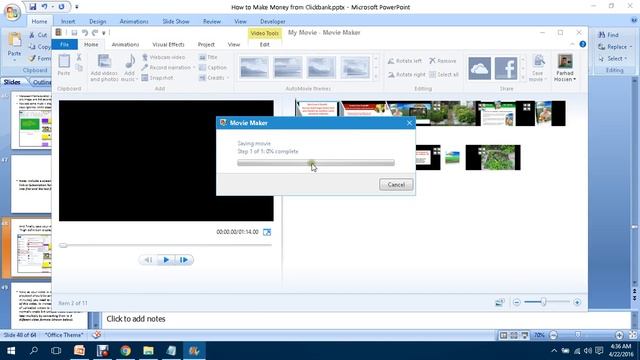Image resolution: width=640 pixels, height=360 pixels.
Task: Select the garden clip in second row
Action: coord(493,157)
